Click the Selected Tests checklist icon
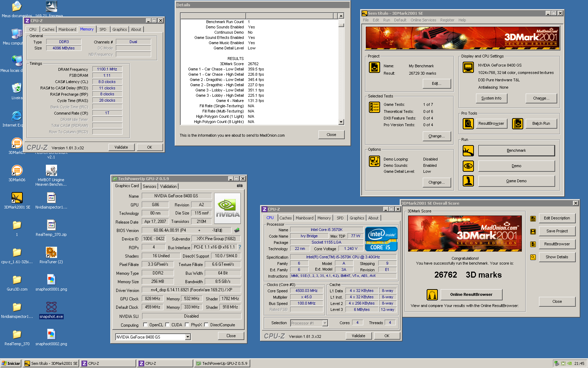This screenshot has width=588, height=368. [x=374, y=107]
